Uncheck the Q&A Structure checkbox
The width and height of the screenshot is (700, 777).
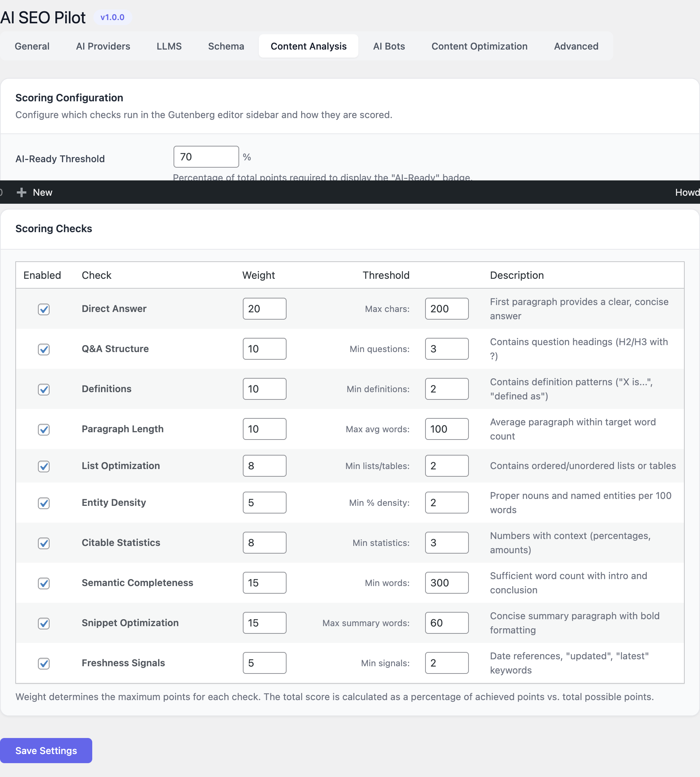coord(44,349)
